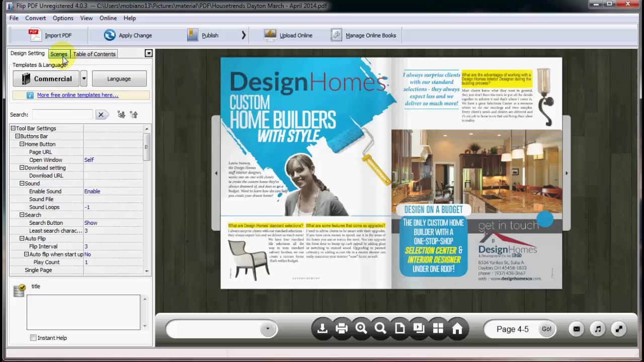Click the info icon beside the templates link
The image size is (644, 362).
click(30, 95)
